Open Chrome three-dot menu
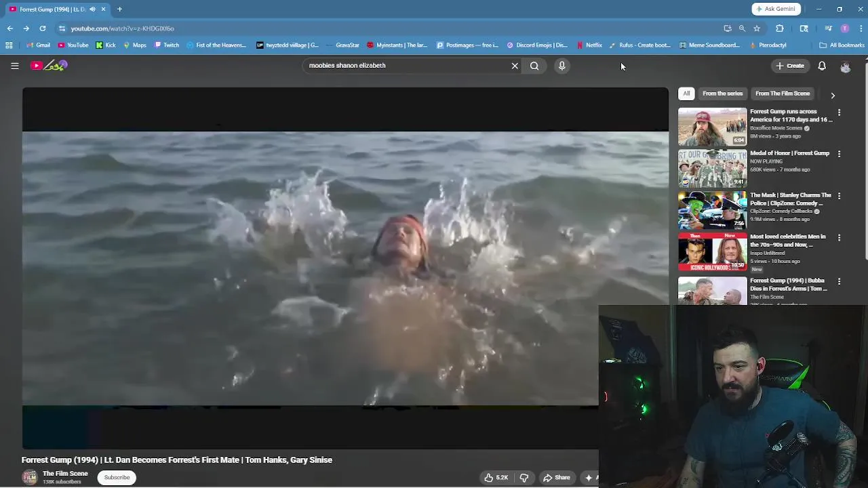This screenshot has width=868, height=488. coord(861,28)
